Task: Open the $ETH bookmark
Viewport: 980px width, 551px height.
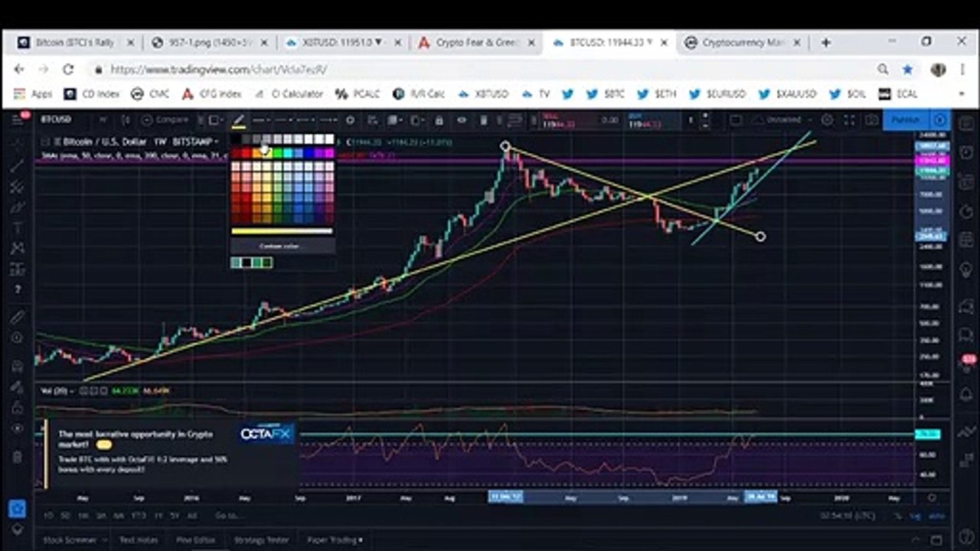Action: pos(658,94)
